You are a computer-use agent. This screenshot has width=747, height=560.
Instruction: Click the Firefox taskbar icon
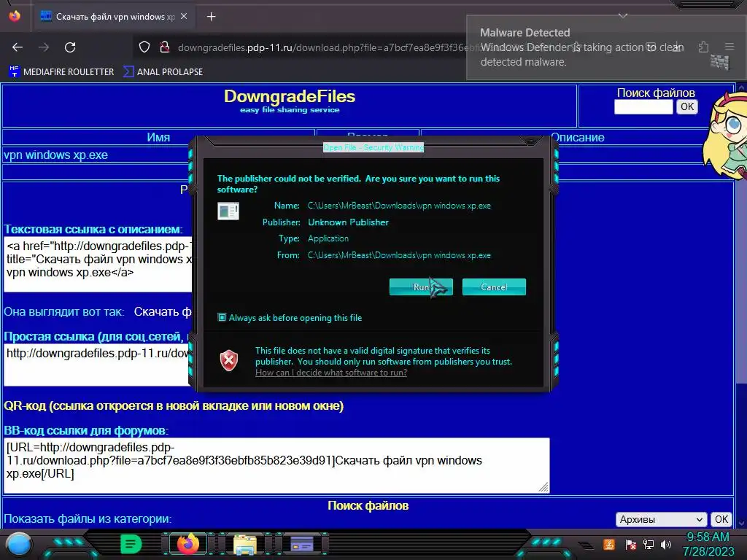pos(187,544)
